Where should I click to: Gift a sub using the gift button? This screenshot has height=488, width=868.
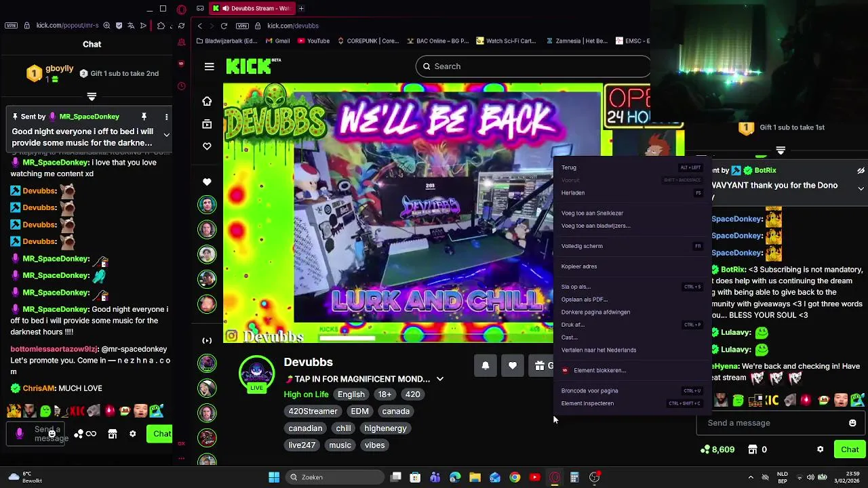click(x=542, y=365)
